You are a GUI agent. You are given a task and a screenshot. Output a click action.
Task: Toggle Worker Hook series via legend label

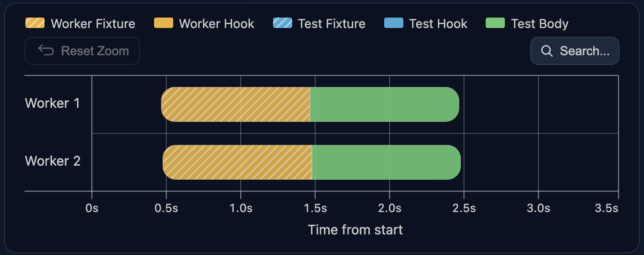pyautogui.click(x=217, y=24)
